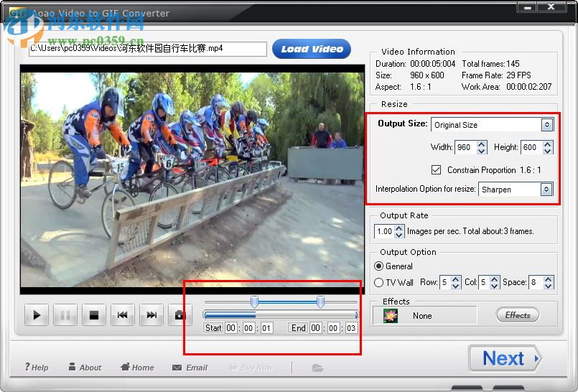Image resolution: width=578 pixels, height=392 pixels.
Task: Click the end range slider handle
Action: pos(321,302)
